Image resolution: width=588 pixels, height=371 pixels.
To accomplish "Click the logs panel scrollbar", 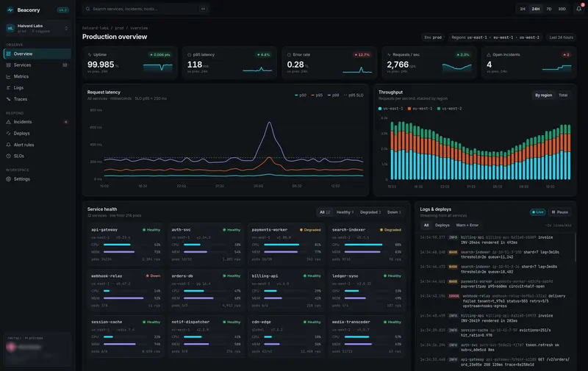I will (576, 248).
